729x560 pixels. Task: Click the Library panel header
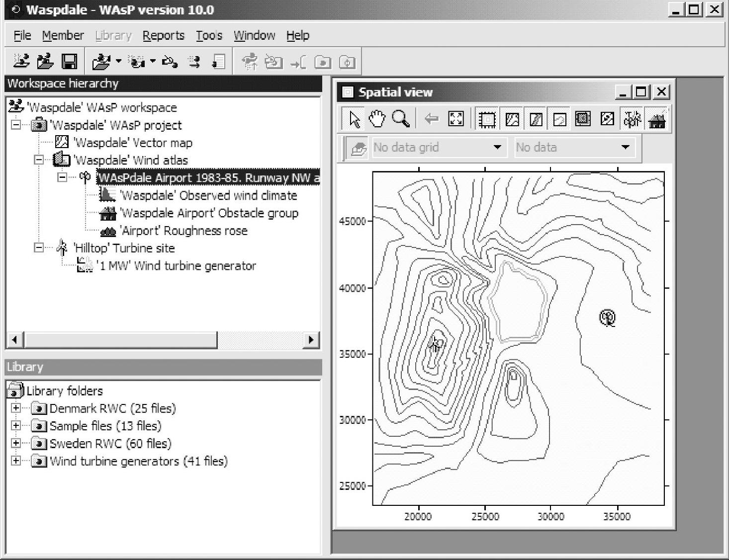pyautogui.click(x=164, y=367)
